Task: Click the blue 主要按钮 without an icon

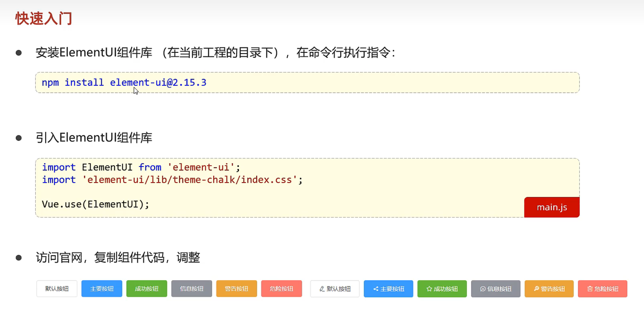Action: (x=102, y=289)
